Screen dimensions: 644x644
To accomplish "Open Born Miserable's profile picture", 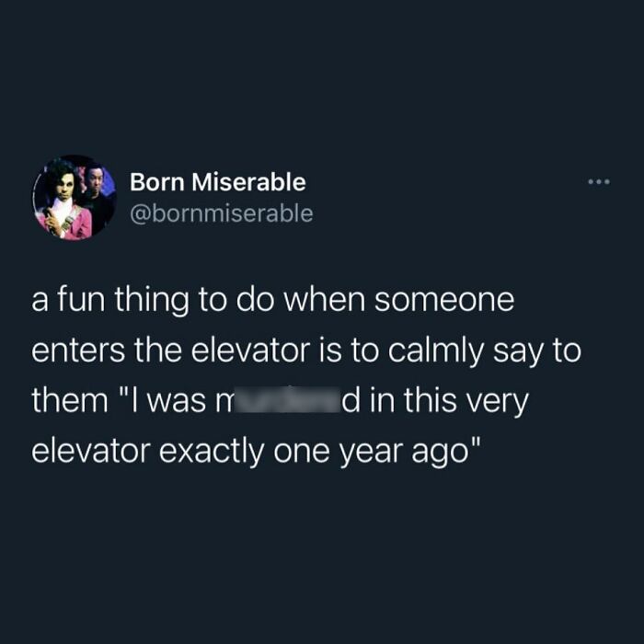I will click(75, 198).
